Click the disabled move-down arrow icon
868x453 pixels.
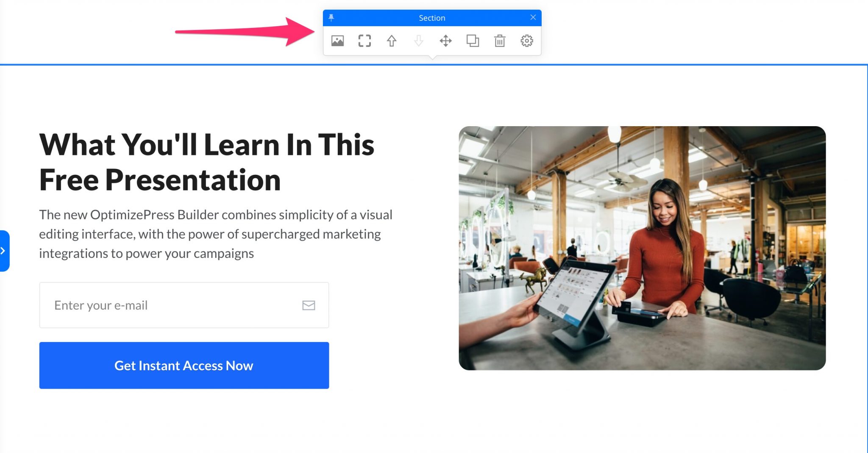pyautogui.click(x=419, y=41)
